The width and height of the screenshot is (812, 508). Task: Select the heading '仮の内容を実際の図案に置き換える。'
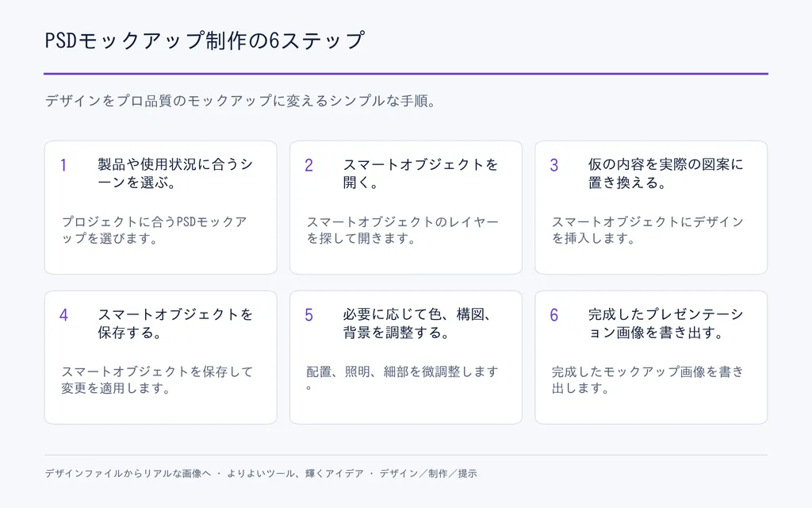665,173
